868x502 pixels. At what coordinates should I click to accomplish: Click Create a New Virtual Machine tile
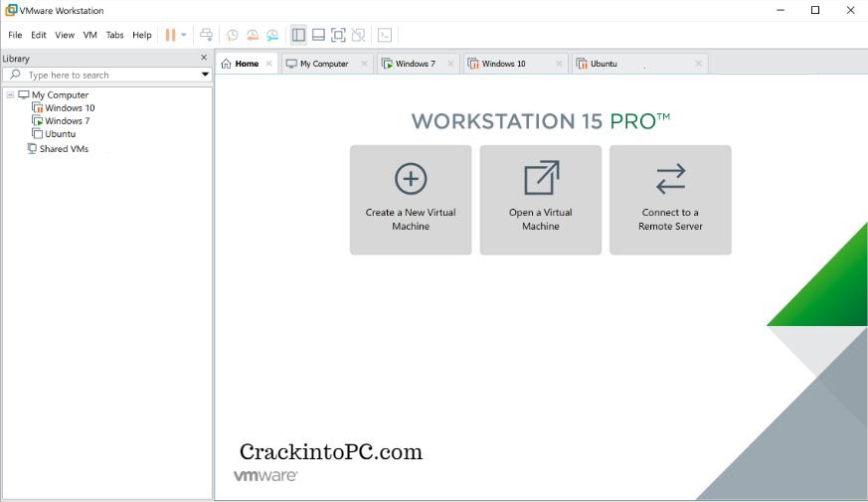[411, 200]
